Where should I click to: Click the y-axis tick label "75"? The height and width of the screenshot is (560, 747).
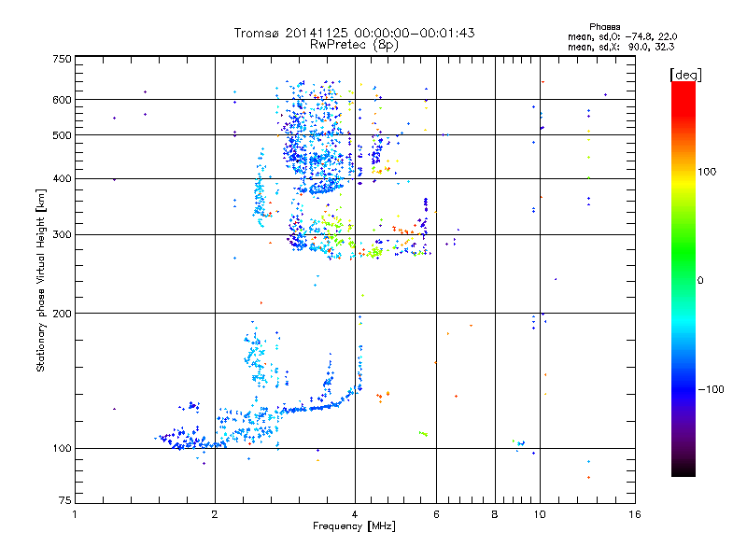click(x=65, y=500)
